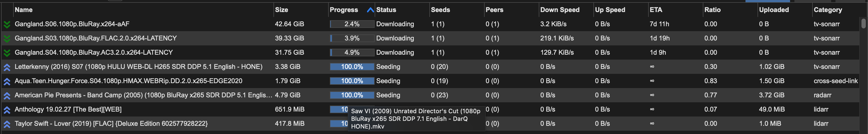Click seeding icon for Letterkenny S07 torrent

click(7, 67)
